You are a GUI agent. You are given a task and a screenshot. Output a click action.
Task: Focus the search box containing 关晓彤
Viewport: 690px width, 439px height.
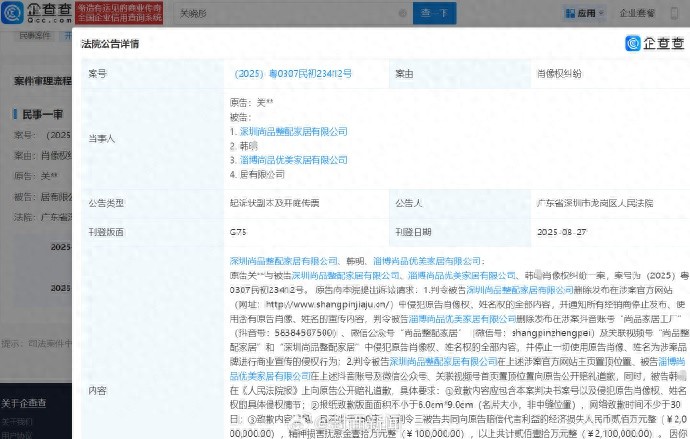pos(292,13)
